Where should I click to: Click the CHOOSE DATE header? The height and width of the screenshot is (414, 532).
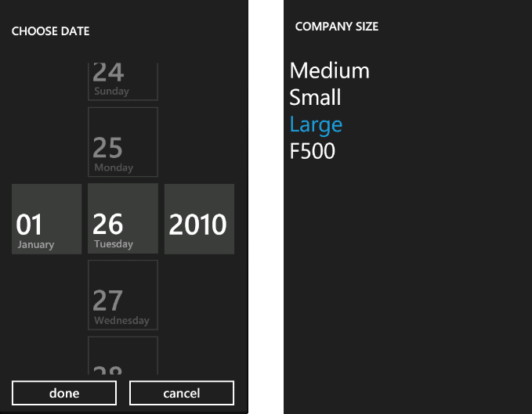click(x=50, y=31)
